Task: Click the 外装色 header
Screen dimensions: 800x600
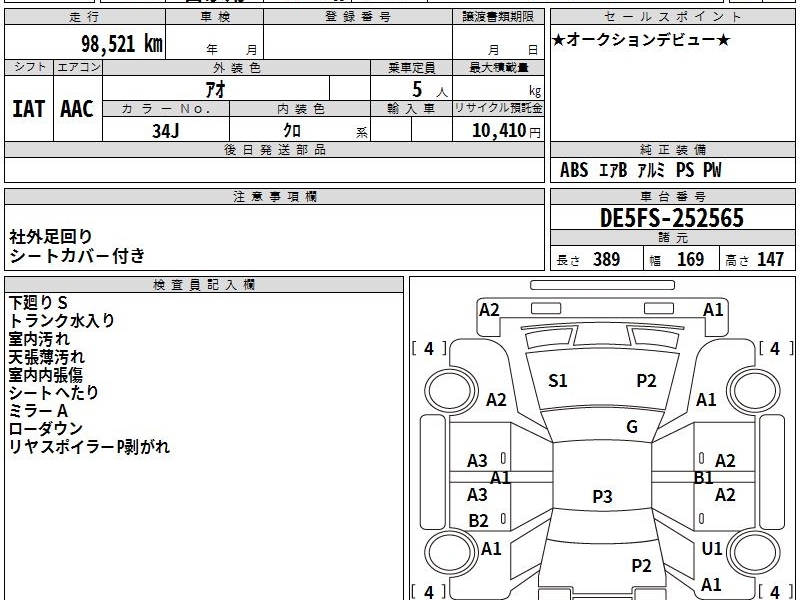Action: pyautogui.click(x=237, y=67)
